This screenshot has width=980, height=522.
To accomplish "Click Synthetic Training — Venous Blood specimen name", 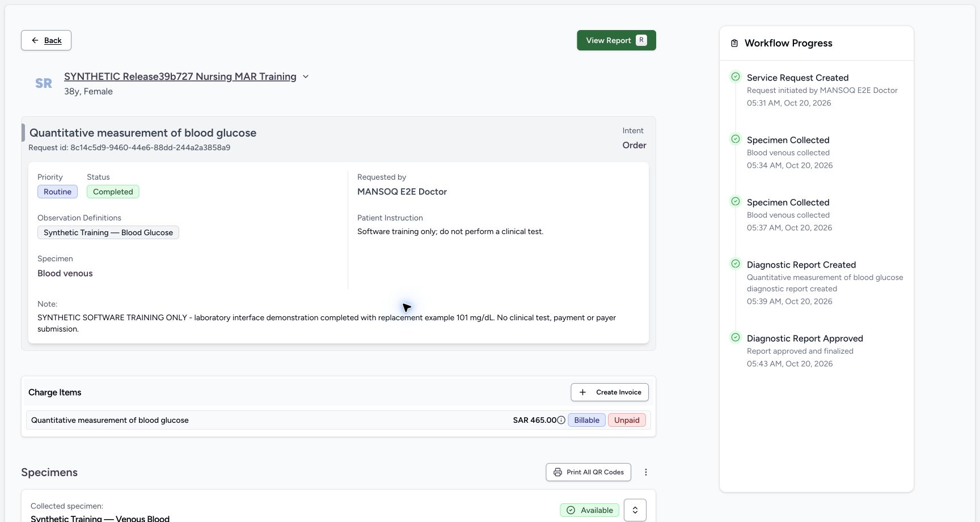I will pyautogui.click(x=100, y=519).
